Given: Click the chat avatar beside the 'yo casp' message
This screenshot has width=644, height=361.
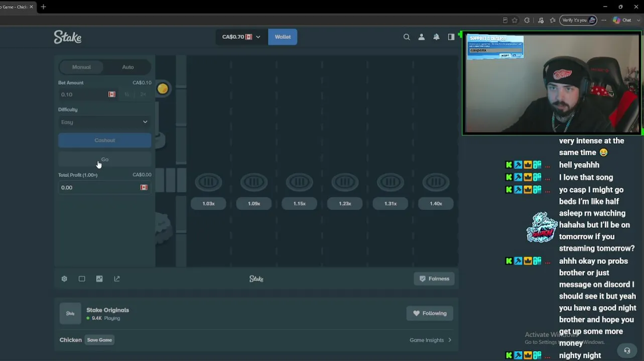Looking at the screenshot, I should point(542,227).
